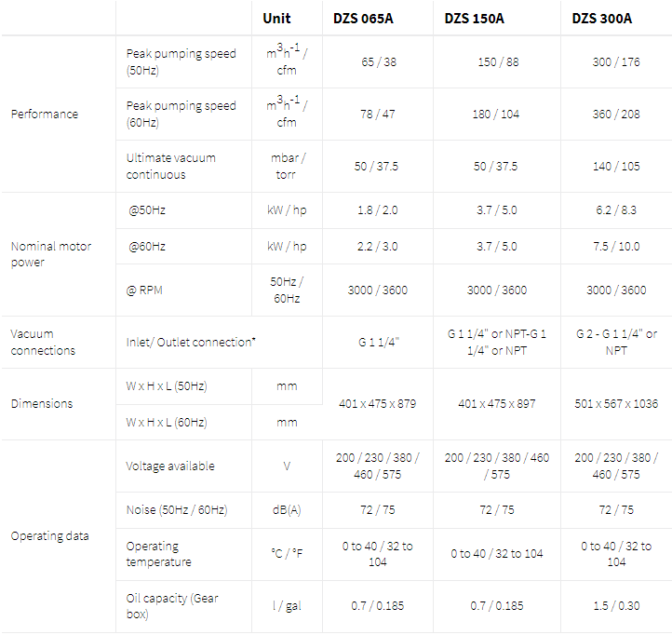Click the Inlet/ Outlet connection label
Image resolution: width=672 pixels, height=635 pixels.
[x=191, y=342]
